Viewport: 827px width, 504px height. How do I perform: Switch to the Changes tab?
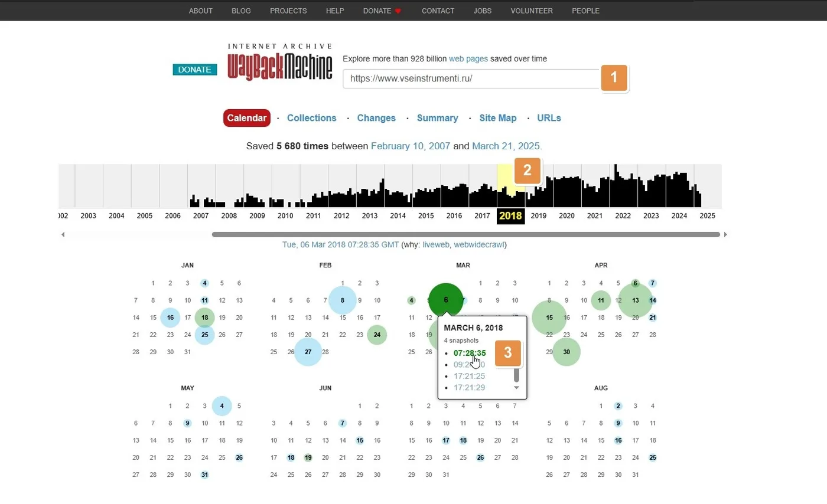coord(376,118)
